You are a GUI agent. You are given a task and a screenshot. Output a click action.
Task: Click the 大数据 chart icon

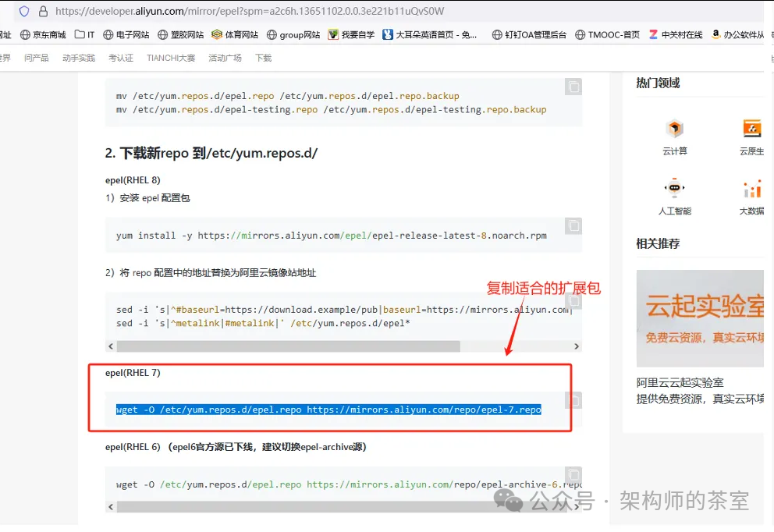(752, 189)
